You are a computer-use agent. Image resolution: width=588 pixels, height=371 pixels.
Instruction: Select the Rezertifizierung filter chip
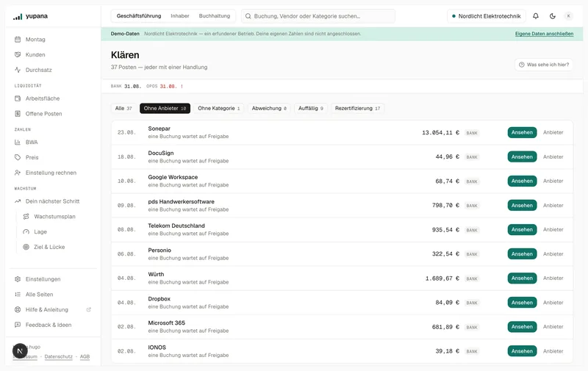(x=357, y=108)
